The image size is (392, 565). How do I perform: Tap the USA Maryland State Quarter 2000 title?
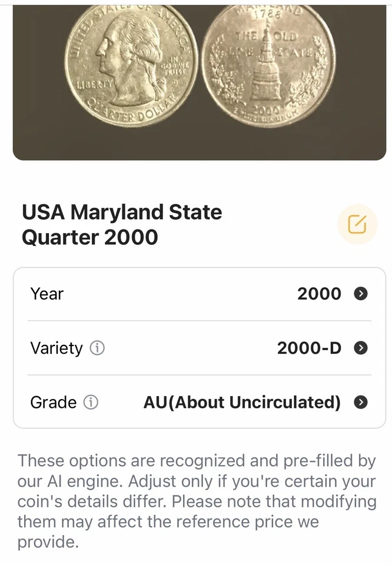[122, 224]
